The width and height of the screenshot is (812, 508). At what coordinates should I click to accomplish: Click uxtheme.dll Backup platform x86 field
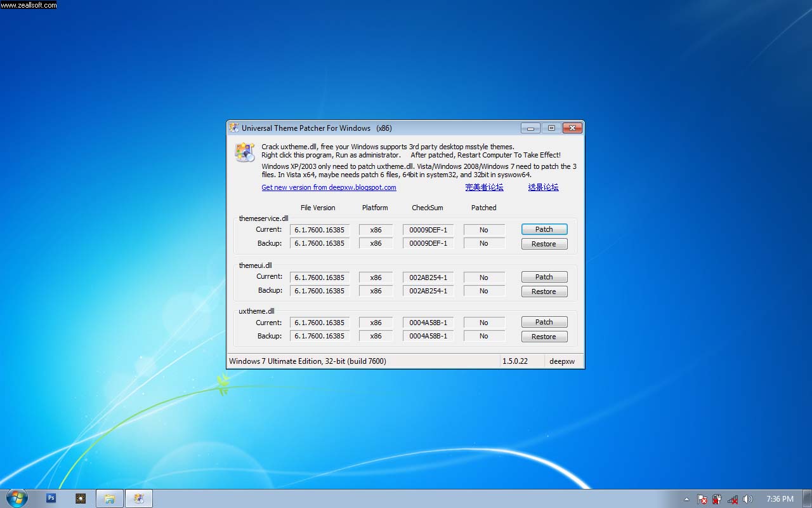pos(376,336)
